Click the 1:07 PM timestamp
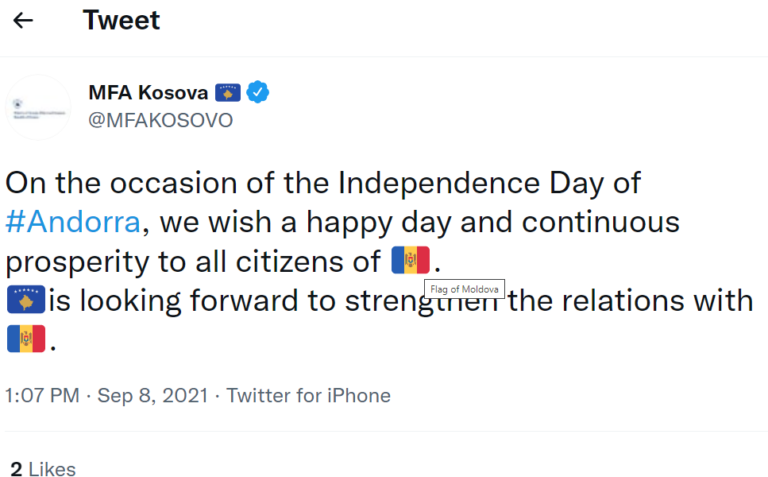This screenshot has height=477, width=768. click(x=42, y=395)
